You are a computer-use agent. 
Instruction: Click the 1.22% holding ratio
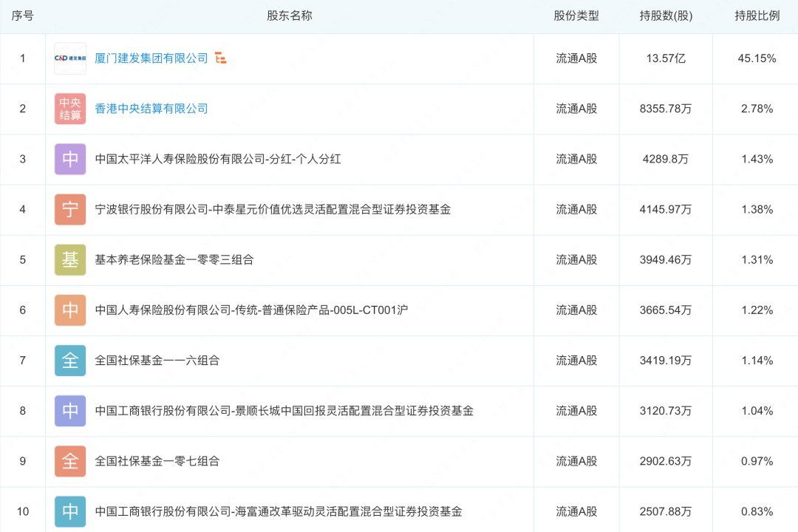click(x=757, y=310)
